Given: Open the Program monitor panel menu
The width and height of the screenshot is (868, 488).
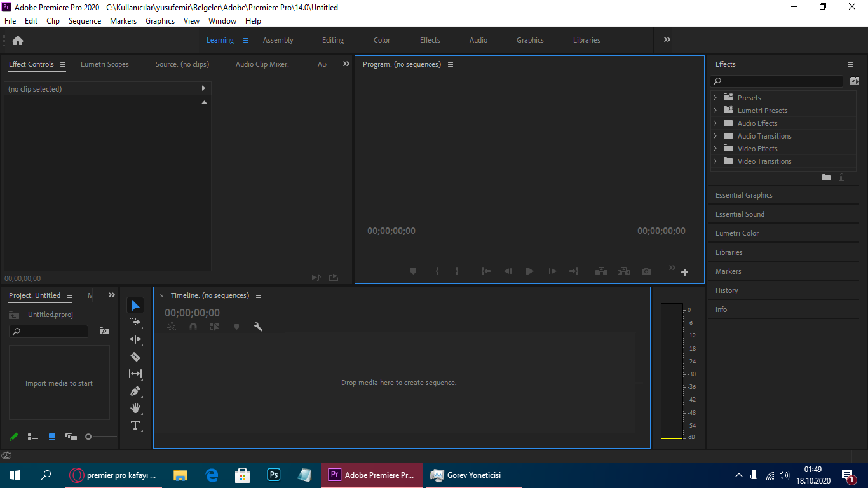Looking at the screenshot, I should pos(451,64).
